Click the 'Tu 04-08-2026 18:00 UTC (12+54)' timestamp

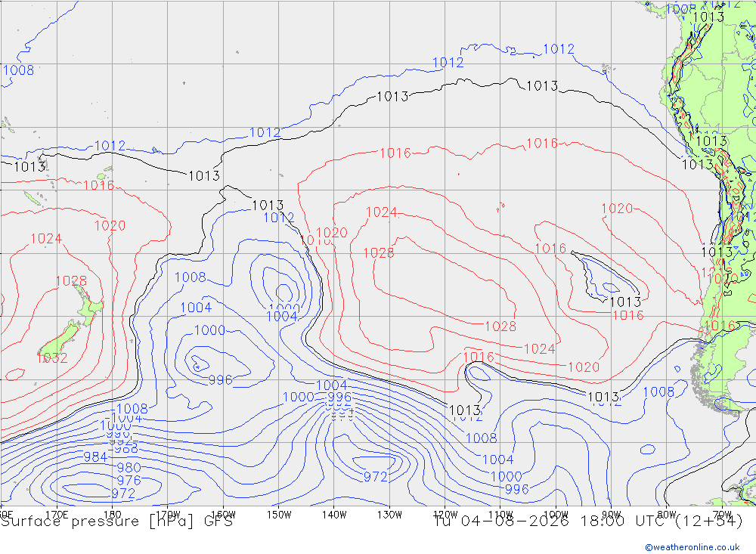tap(589, 522)
